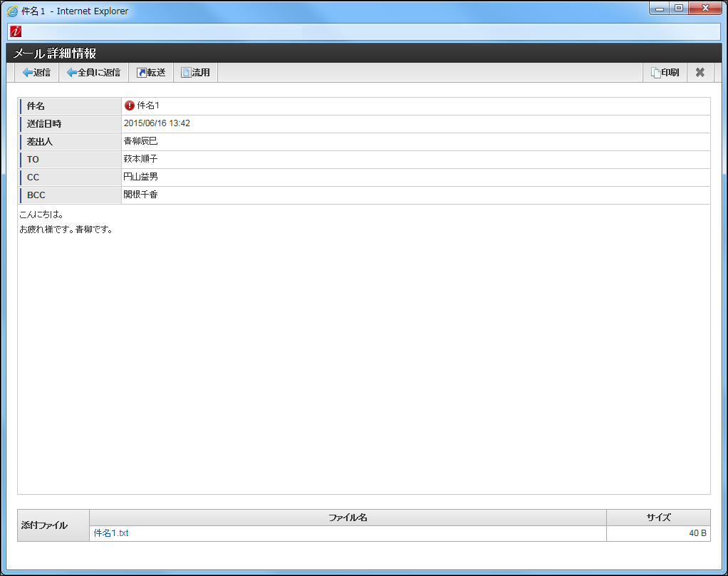Forward the mail with 転送
The width and height of the screenshot is (728, 576).
click(151, 73)
